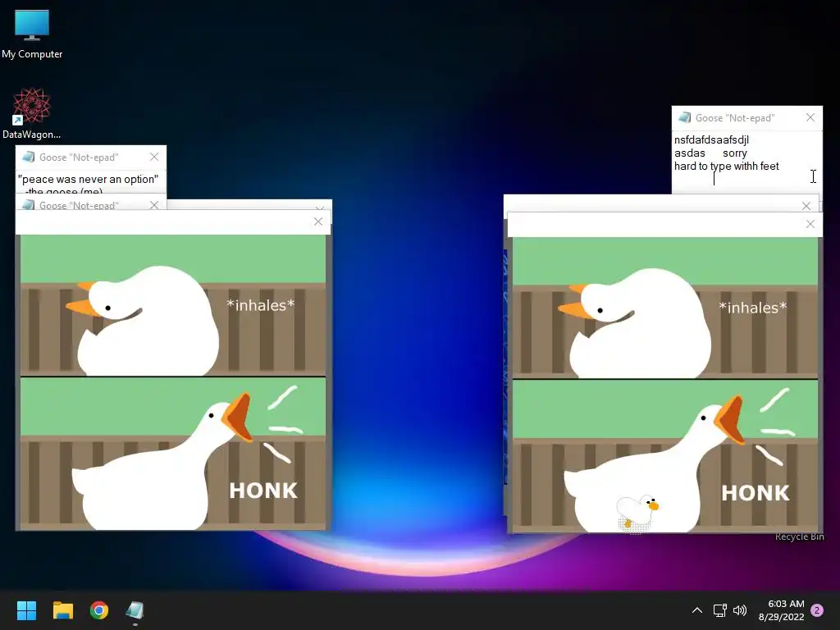Click 'hard to type withh feet' text

[x=727, y=166]
